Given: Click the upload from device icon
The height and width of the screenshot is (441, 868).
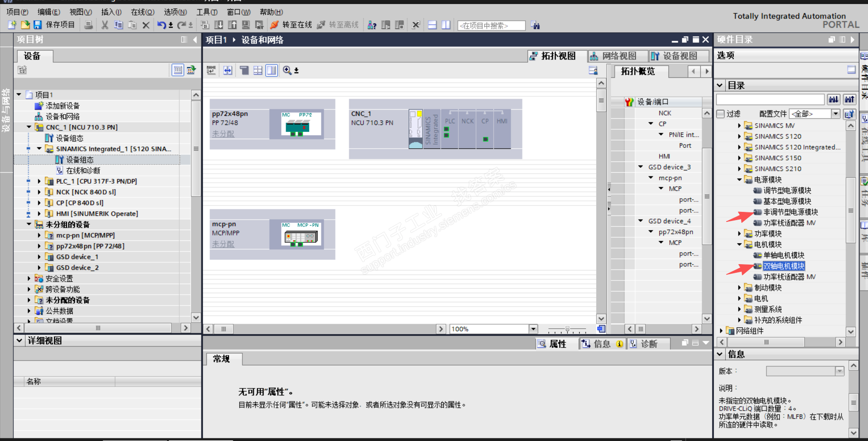Looking at the screenshot, I should coord(232,25).
